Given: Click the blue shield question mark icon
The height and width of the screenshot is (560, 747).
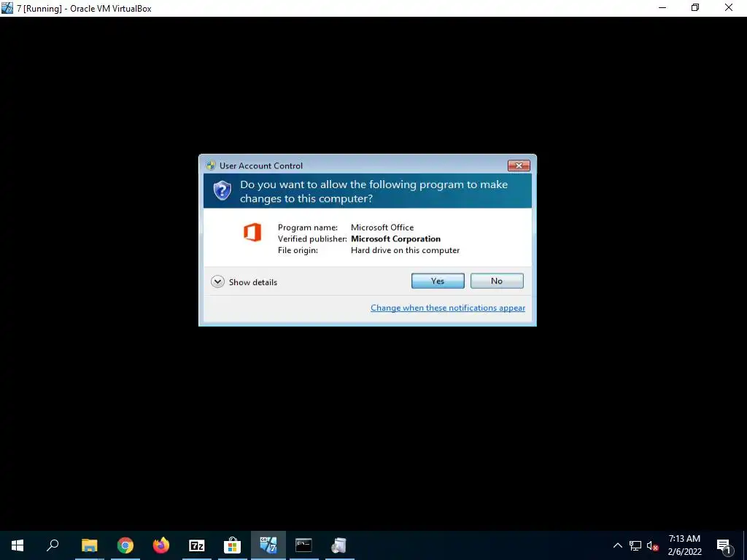Looking at the screenshot, I should pyautogui.click(x=222, y=190).
